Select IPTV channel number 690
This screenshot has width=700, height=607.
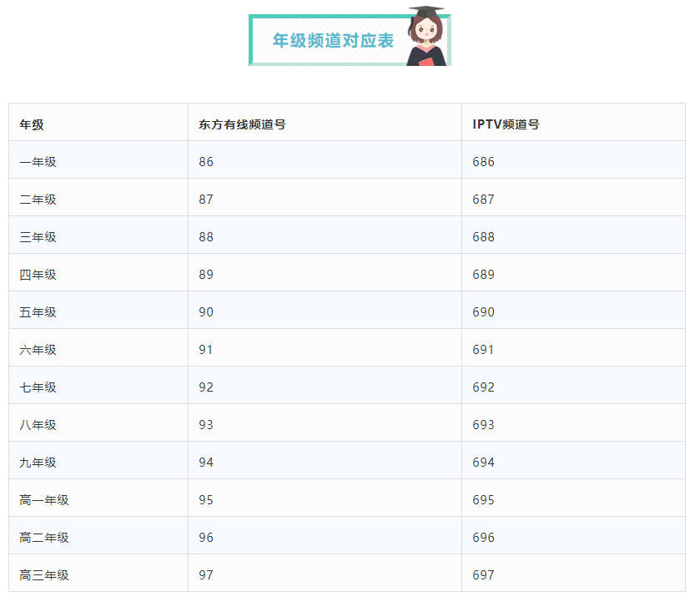click(483, 311)
